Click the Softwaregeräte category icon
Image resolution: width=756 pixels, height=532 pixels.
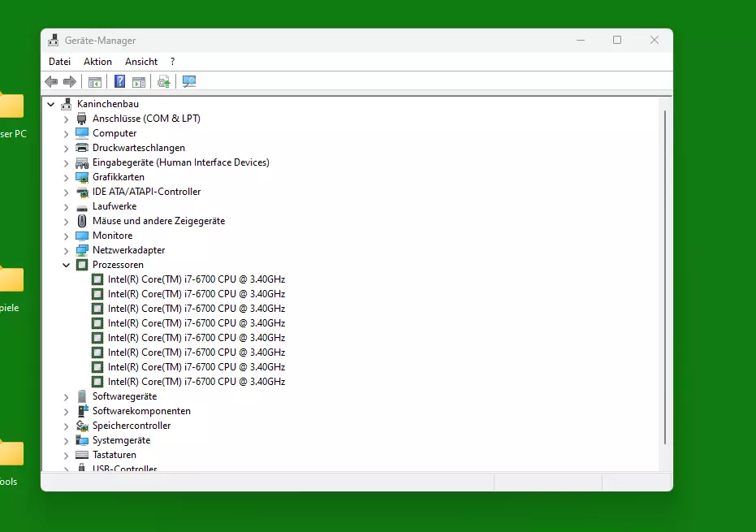coord(82,396)
